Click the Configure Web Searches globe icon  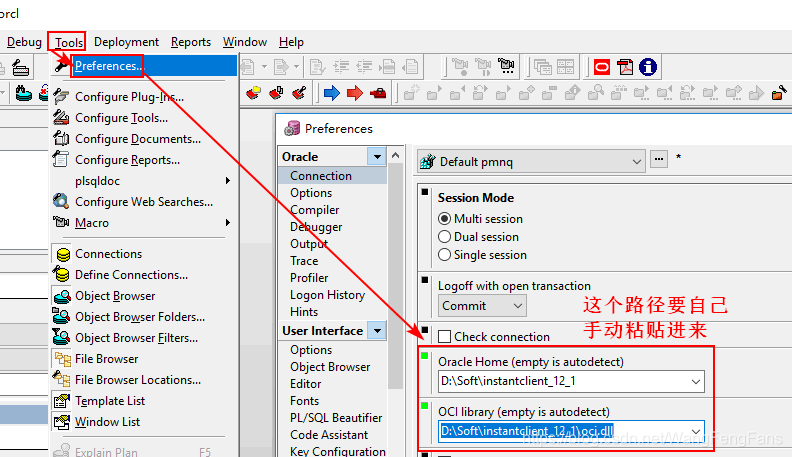[61, 201]
